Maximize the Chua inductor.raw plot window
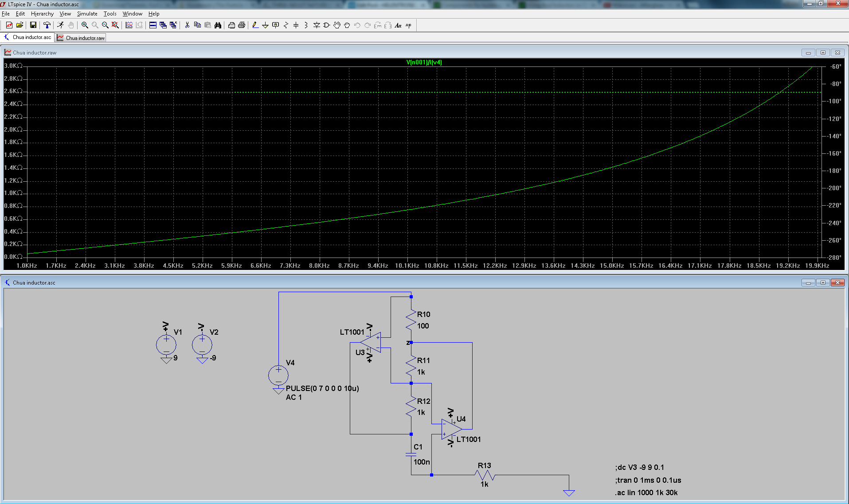This screenshot has height=504, width=849. coord(823,53)
